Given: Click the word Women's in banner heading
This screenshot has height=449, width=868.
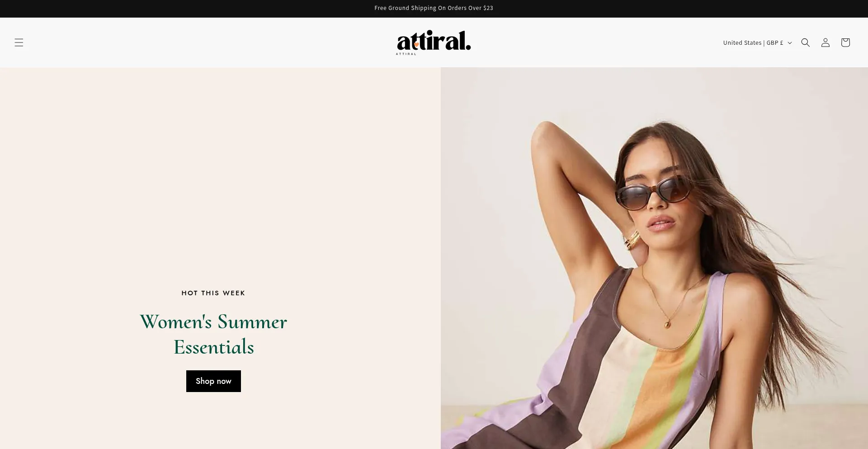Looking at the screenshot, I should point(176,321).
